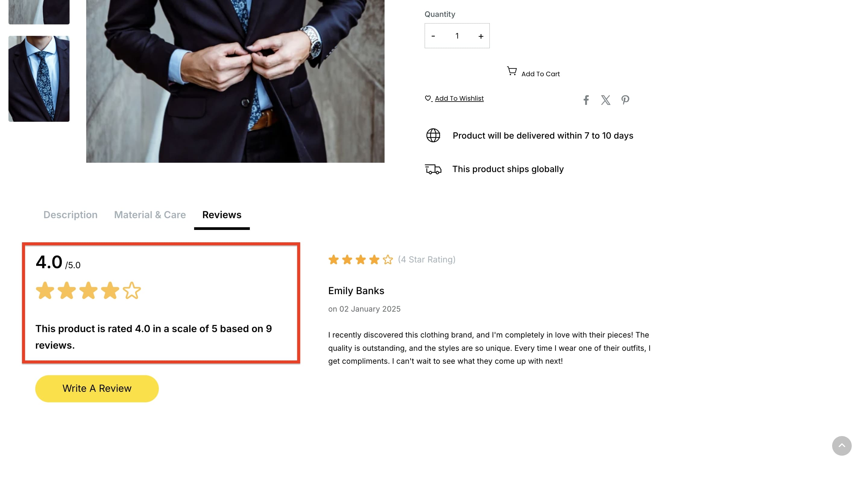Click the globe delivery icon
Viewport: 868px width, 487px height.
433,136
